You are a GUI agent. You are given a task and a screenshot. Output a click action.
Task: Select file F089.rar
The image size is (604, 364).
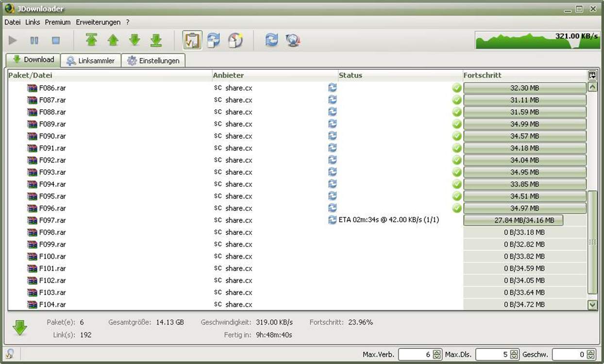(x=52, y=124)
